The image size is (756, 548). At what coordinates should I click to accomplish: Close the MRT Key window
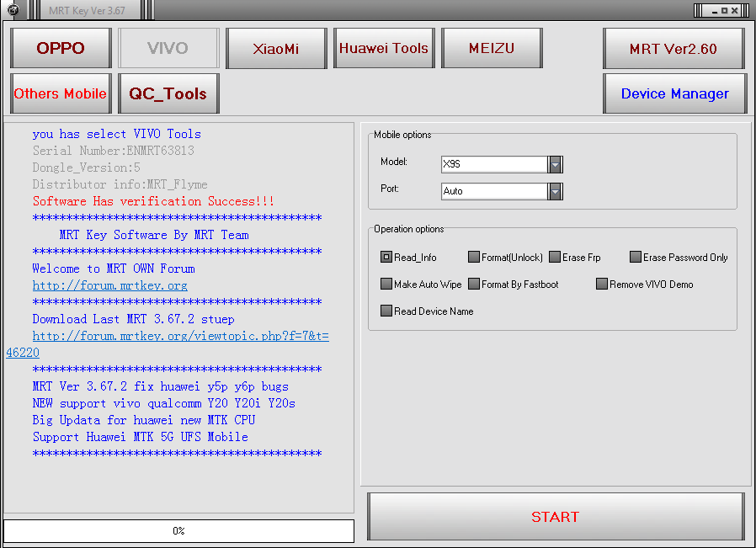coord(734,10)
